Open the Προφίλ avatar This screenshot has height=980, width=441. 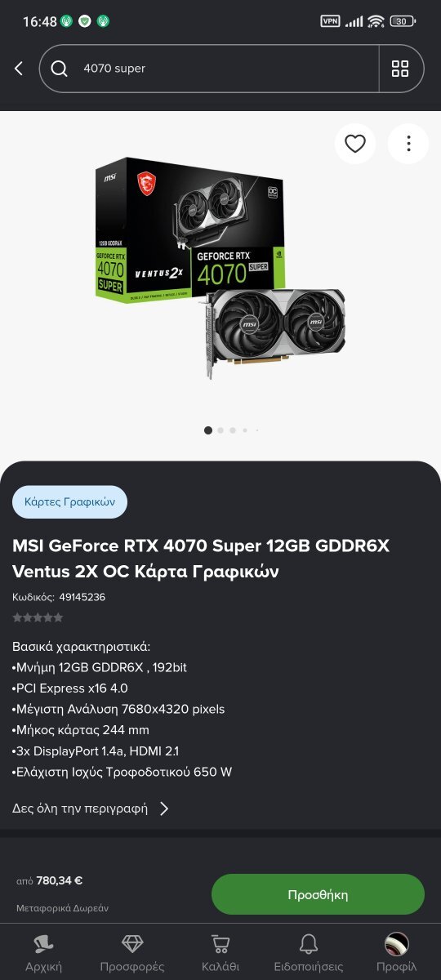click(x=397, y=952)
